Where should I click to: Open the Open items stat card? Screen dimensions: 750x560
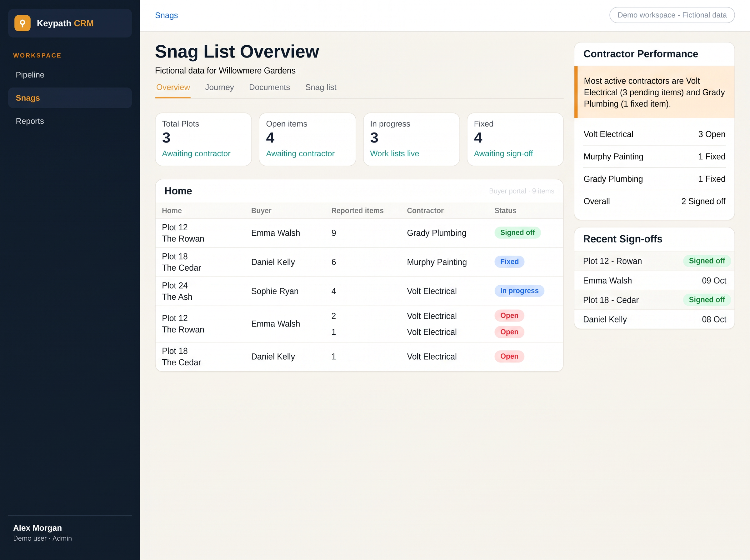307,139
